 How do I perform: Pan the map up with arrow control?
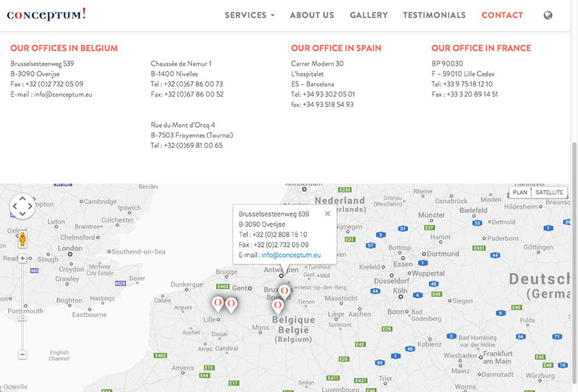pyautogui.click(x=22, y=199)
